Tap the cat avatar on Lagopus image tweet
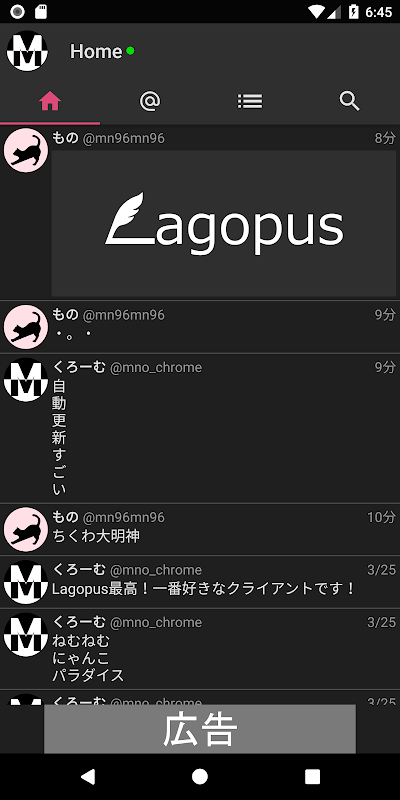This screenshot has height=800, width=400. click(x=26, y=151)
